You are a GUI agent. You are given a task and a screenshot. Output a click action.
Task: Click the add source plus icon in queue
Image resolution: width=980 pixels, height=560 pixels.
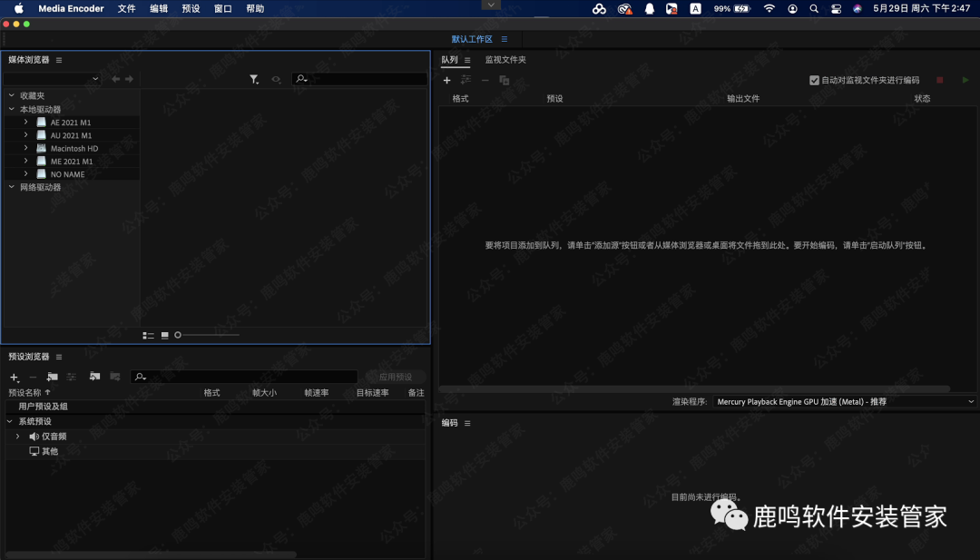point(446,81)
